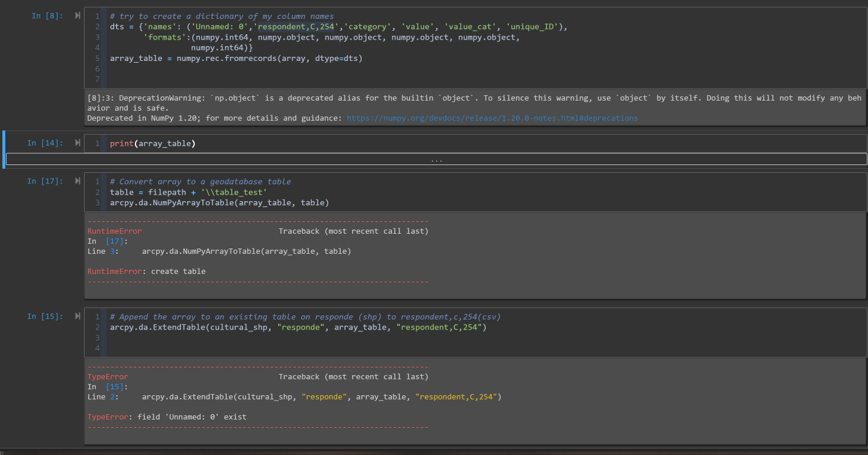Run the print(array_table) cell
The width and height of the screenshot is (868, 455).
click(78, 143)
